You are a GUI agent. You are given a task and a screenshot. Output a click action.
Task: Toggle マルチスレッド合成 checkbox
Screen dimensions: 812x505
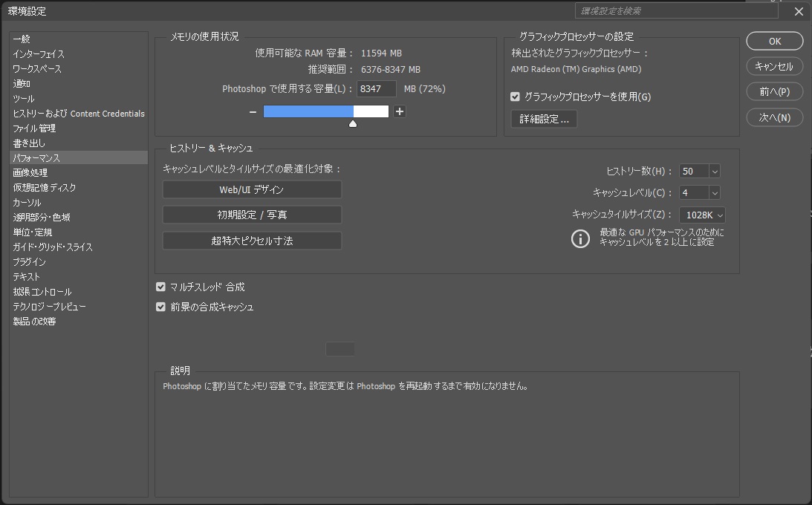160,287
